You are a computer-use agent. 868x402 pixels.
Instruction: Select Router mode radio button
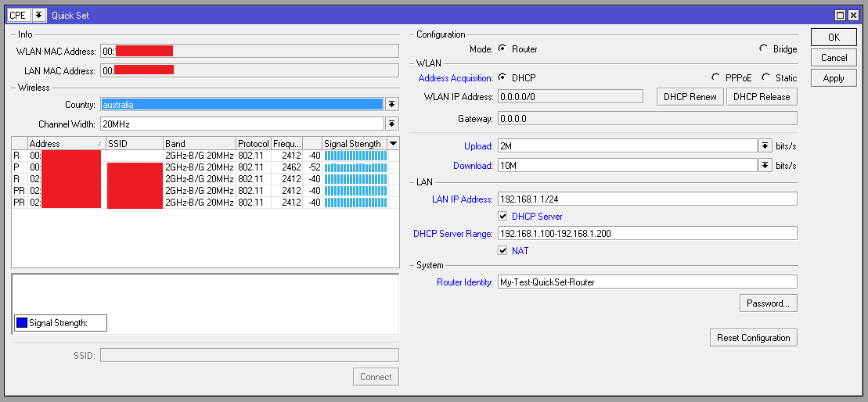[502, 48]
